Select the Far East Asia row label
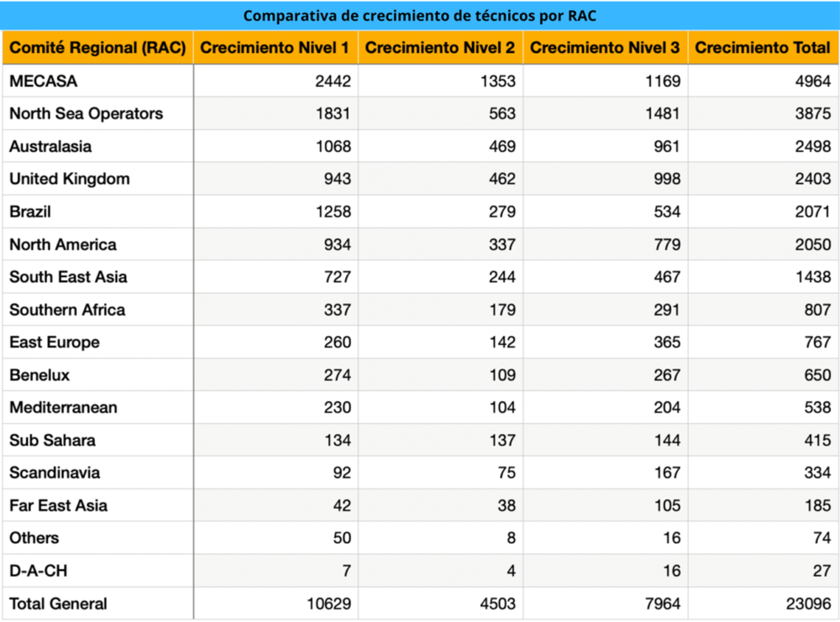This screenshot has height=622, width=840. point(59,505)
